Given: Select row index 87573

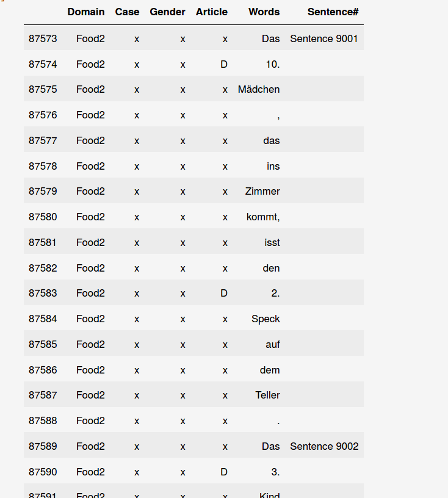Looking at the screenshot, I should pos(43,38).
